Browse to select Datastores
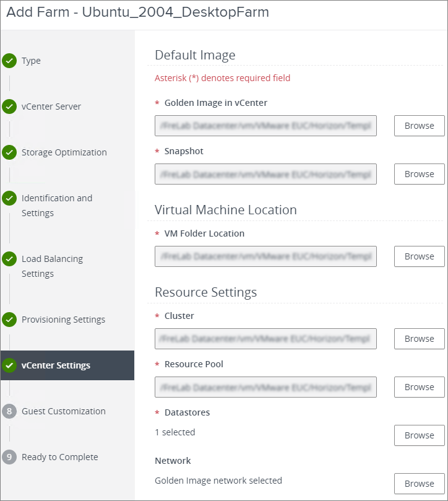 pyautogui.click(x=419, y=435)
